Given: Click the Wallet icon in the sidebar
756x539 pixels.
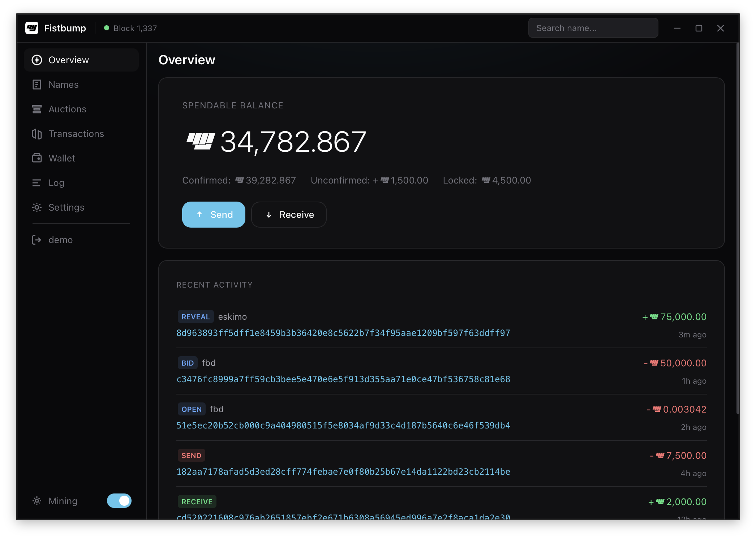Looking at the screenshot, I should pos(36,158).
